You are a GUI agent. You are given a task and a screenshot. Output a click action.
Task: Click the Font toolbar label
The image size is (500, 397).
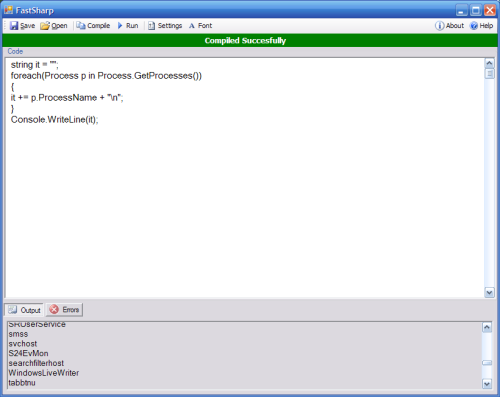(205, 26)
